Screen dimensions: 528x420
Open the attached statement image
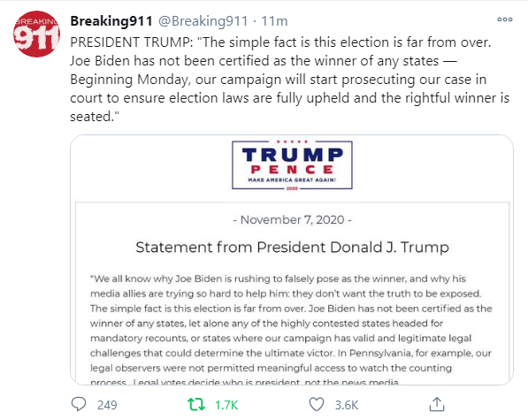tap(292, 259)
